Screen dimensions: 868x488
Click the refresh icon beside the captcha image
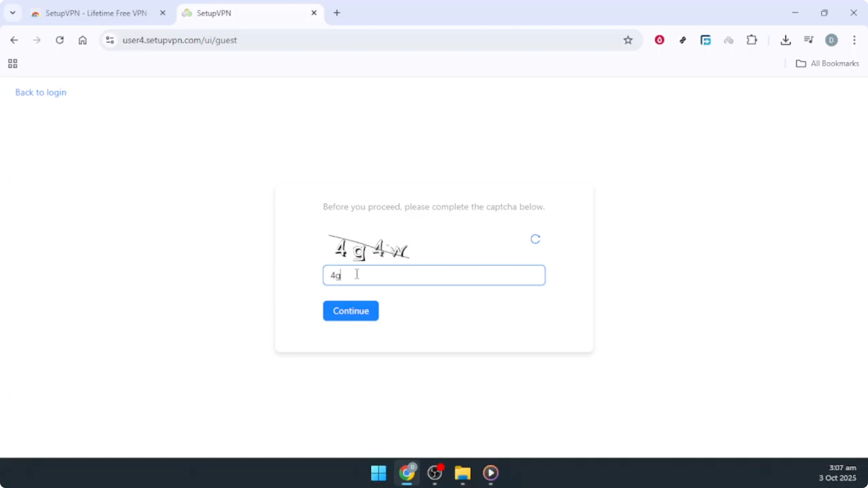pyautogui.click(x=535, y=239)
